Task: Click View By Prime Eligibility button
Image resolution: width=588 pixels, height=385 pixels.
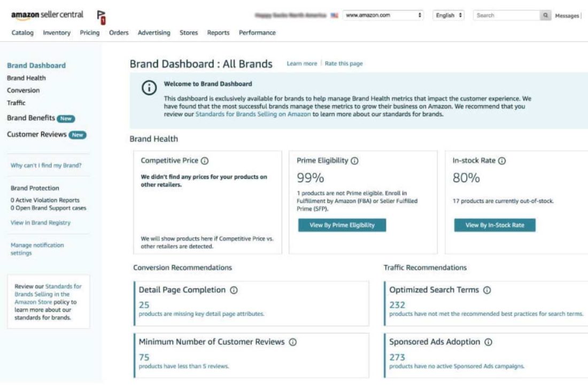Action: [x=342, y=225]
